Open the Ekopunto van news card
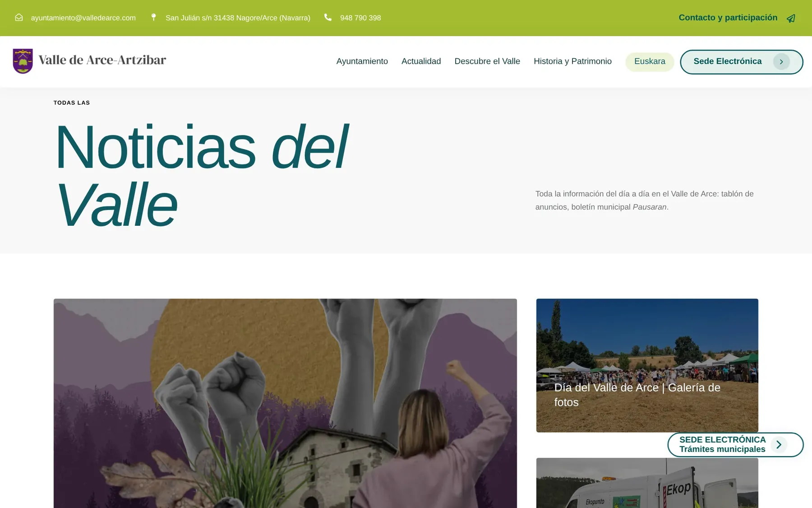Viewport: 812px width, 508px height. 647,483
